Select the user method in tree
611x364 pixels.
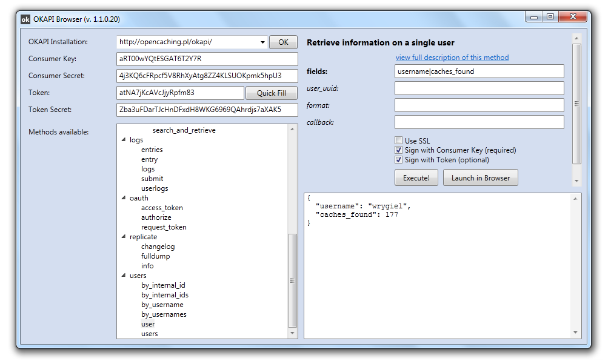coord(148,324)
